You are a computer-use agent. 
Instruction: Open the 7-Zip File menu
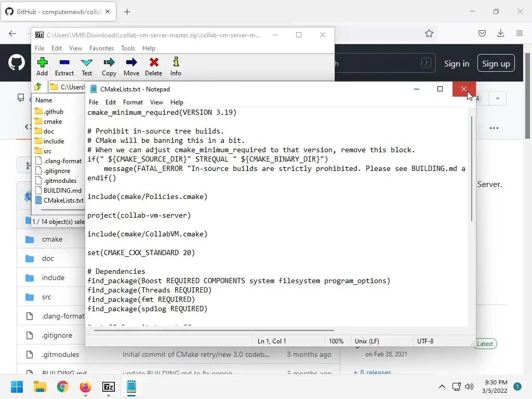click(39, 48)
